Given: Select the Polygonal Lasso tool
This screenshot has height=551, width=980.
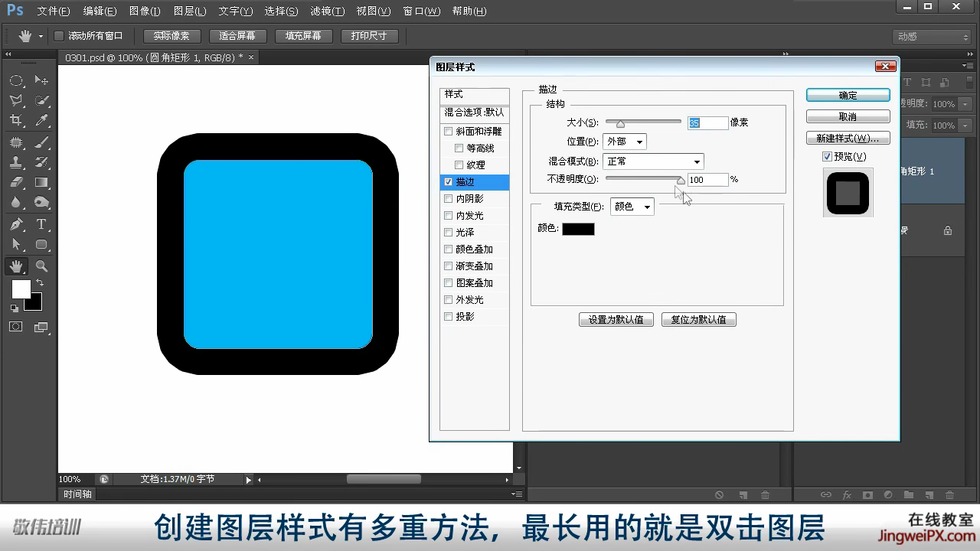Looking at the screenshot, I should (16, 100).
